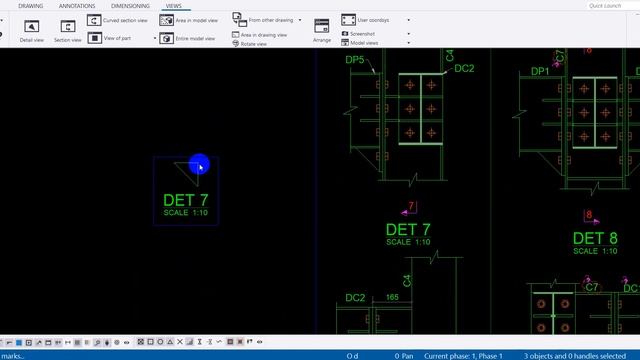Click SCALE 1:10 under the selected DET 7
640x360 pixels.
click(x=186, y=213)
